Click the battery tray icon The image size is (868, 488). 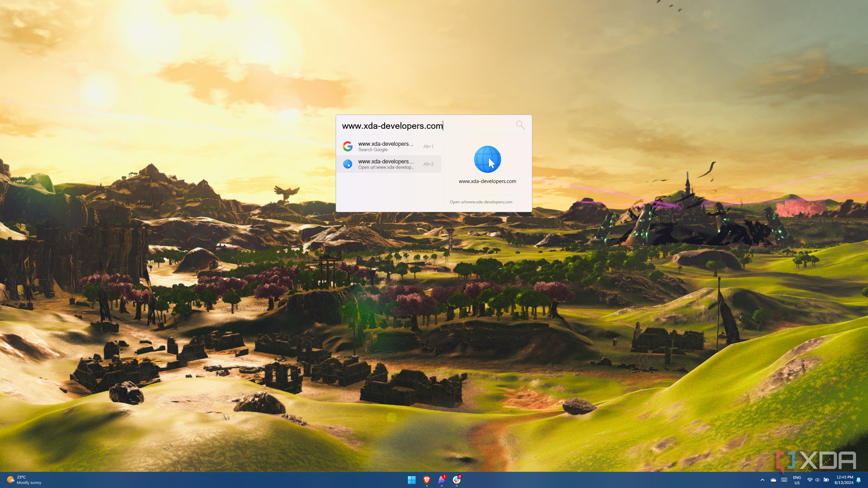(x=826, y=480)
